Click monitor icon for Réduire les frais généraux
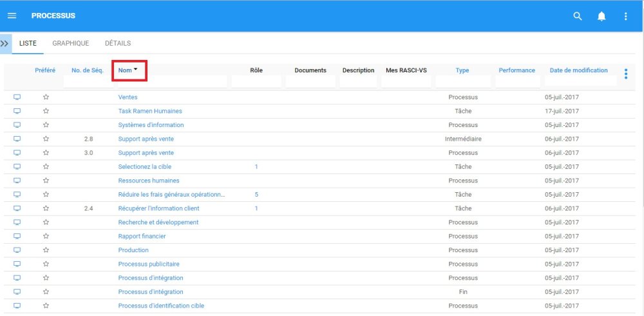 click(17, 194)
